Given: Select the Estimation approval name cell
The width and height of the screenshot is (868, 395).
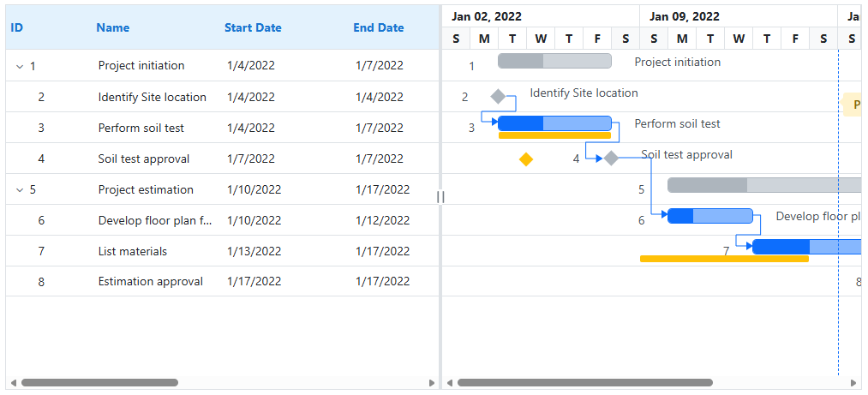Looking at the screenshot, I should (151, 282).
